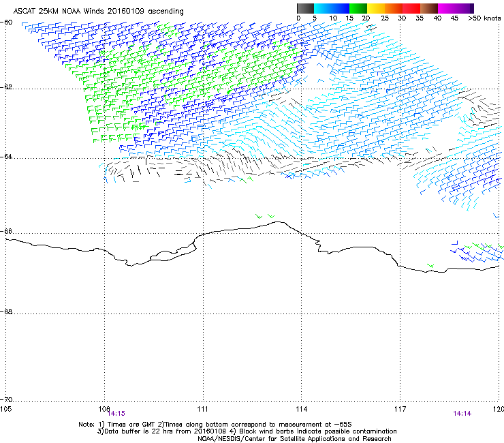Click the "117" longitude label
Viewport: 504px width, 443px height.
400,409
